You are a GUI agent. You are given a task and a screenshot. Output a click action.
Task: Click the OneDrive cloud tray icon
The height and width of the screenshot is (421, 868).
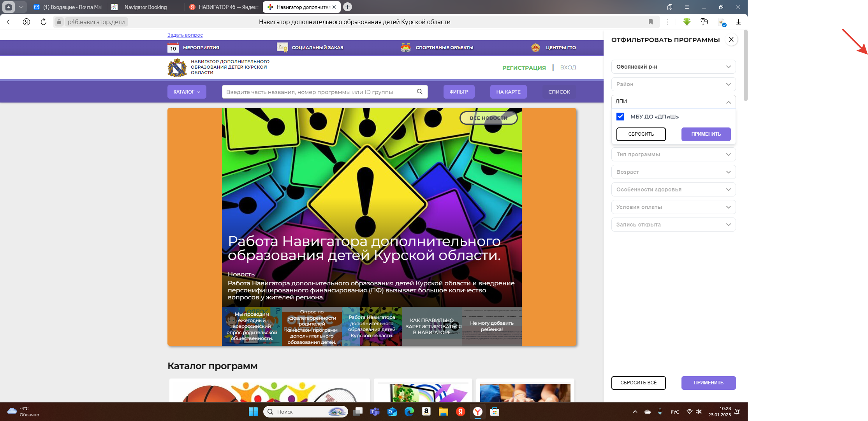[x=648, y=412]
